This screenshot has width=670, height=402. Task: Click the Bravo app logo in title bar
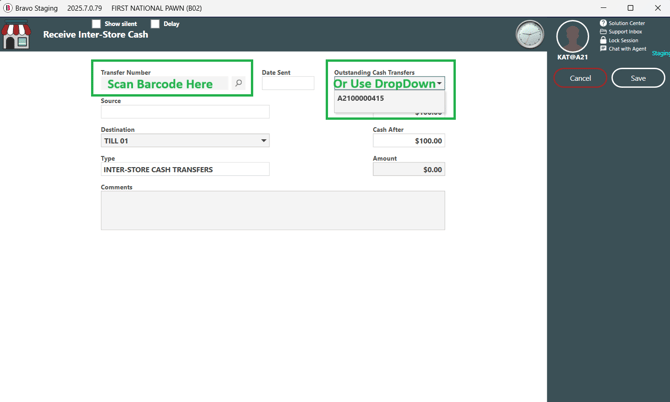pos(8,8)
